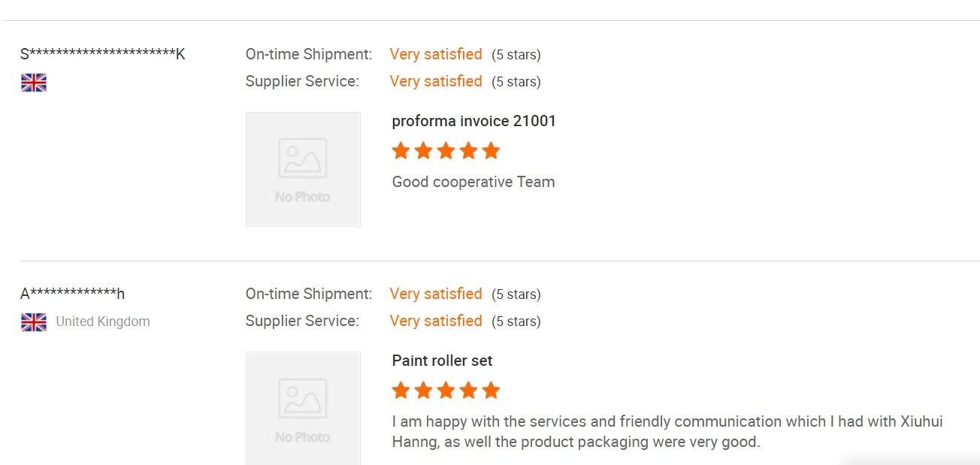Image resolution: width=980 pixels, height=465 pixels.
Task: Click "(5 stars)" beside Supplier Service in A***h's review
Action: [x=516, y=322]
